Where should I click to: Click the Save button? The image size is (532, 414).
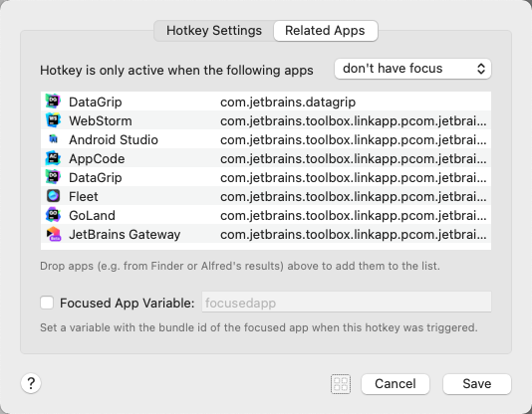point(476,384)
